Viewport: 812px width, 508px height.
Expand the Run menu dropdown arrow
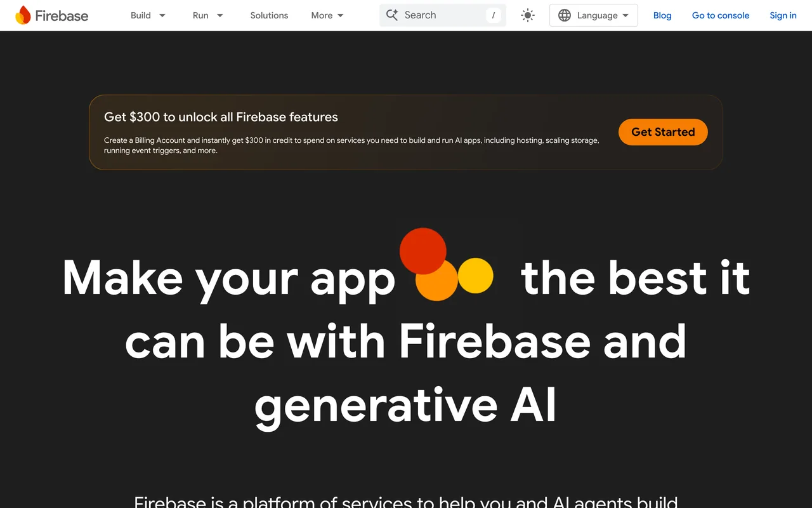(220, 15)
